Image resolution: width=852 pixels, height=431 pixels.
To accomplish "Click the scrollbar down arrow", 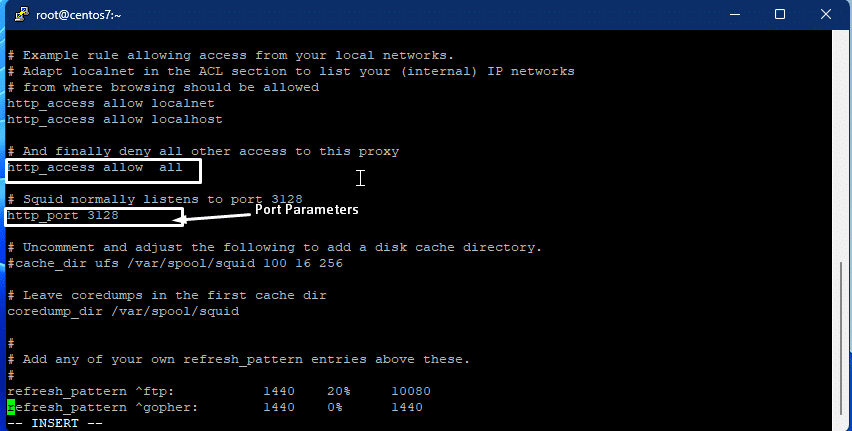I will tap(841, 422).
